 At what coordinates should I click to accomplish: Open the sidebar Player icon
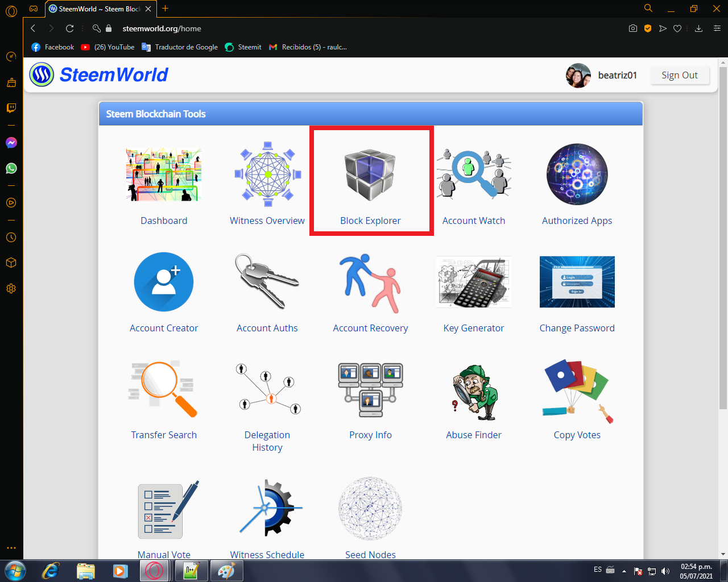click(x=11, y=203)
